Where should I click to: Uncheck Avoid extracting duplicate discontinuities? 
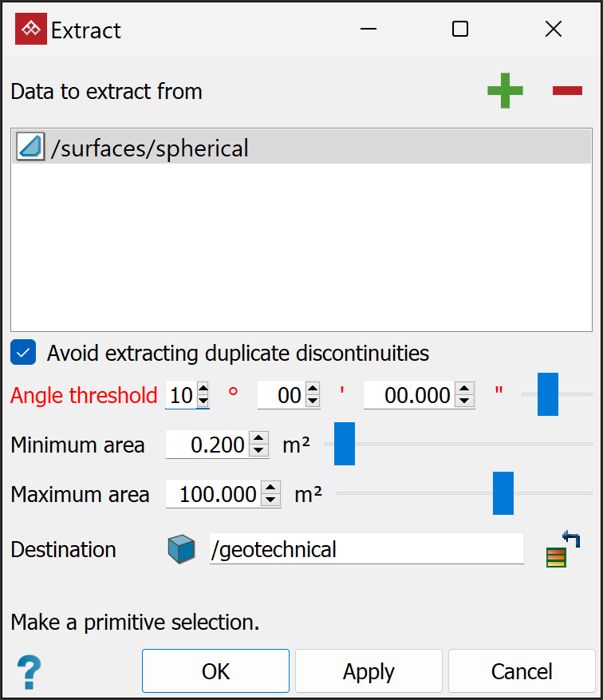coord(24,353)
